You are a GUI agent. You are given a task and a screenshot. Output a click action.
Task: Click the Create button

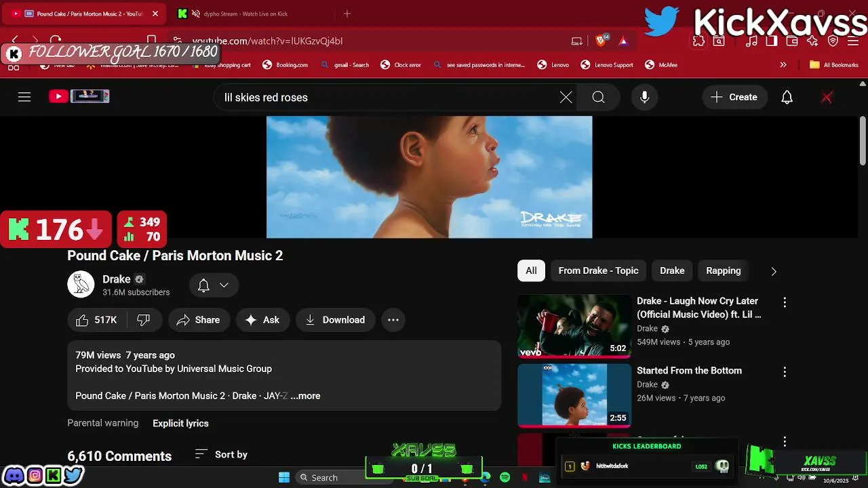click(734, 97)
